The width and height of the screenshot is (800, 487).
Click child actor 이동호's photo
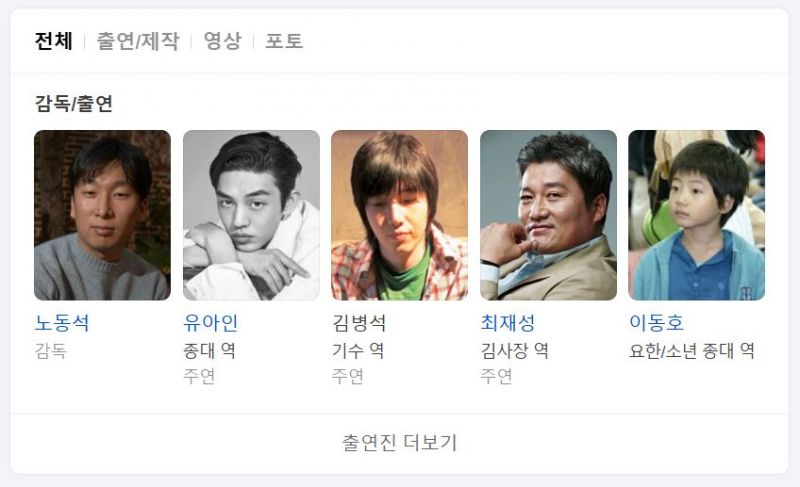(696, 215)
